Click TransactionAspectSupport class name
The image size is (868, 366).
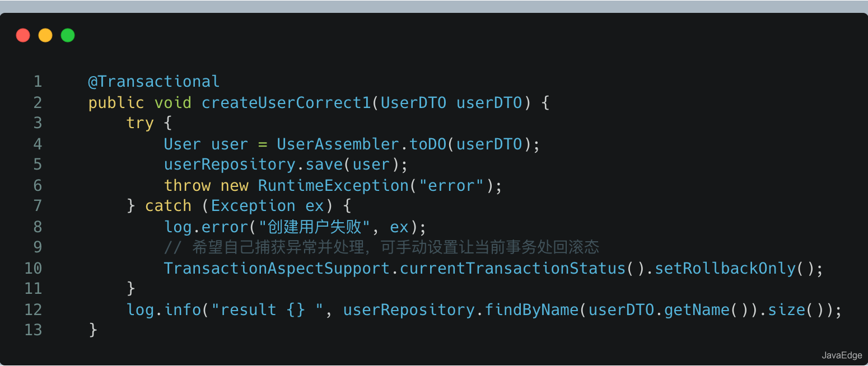(x=277, y=268)
